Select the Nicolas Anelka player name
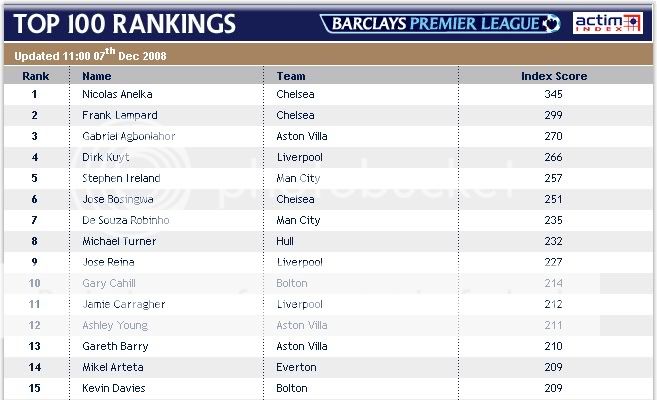The image size is (657, 400). click(x=117, y=94)
